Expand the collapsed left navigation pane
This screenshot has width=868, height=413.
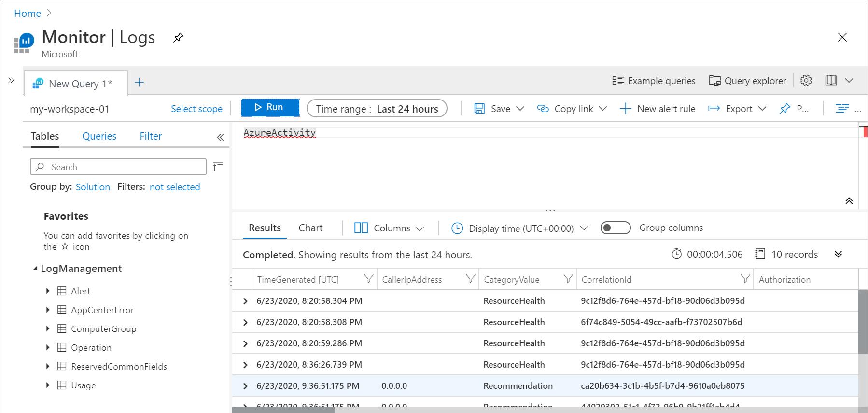[11, 80]
